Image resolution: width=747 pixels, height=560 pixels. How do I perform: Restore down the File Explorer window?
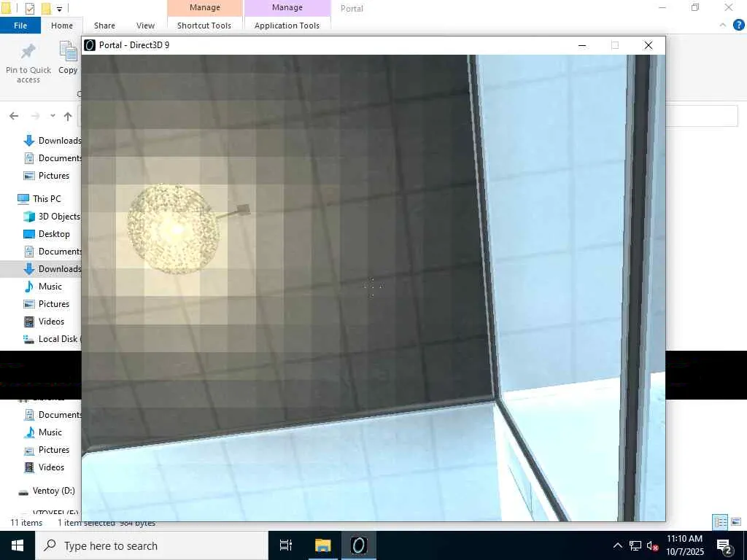[695, 7]
